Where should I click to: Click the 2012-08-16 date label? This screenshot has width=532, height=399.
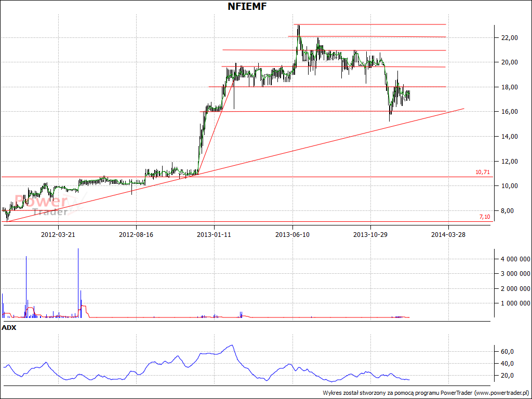[136, 234]
